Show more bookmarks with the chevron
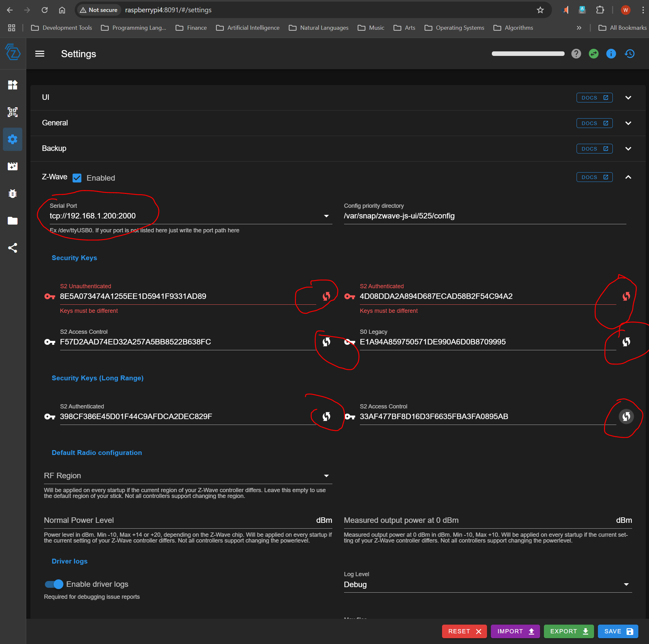 click(579, 28)
